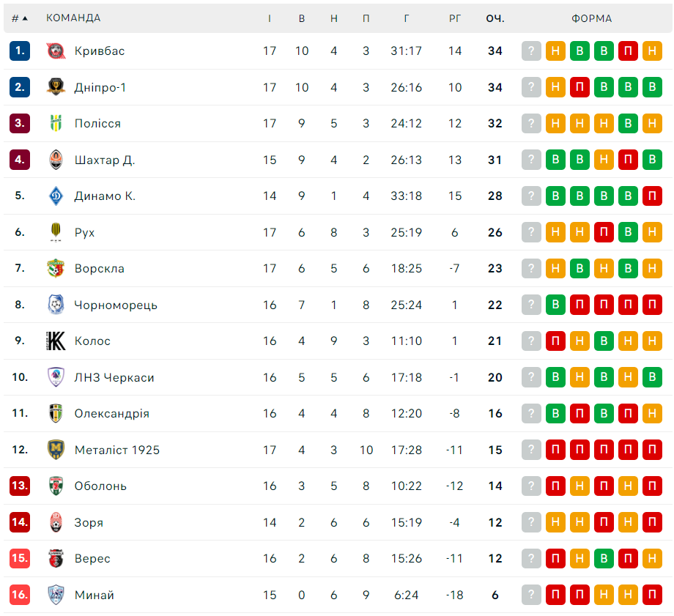Click the rank 16 relegation position badge
The height and width of the screenshot is (616, 674).
tap(20, 595)
